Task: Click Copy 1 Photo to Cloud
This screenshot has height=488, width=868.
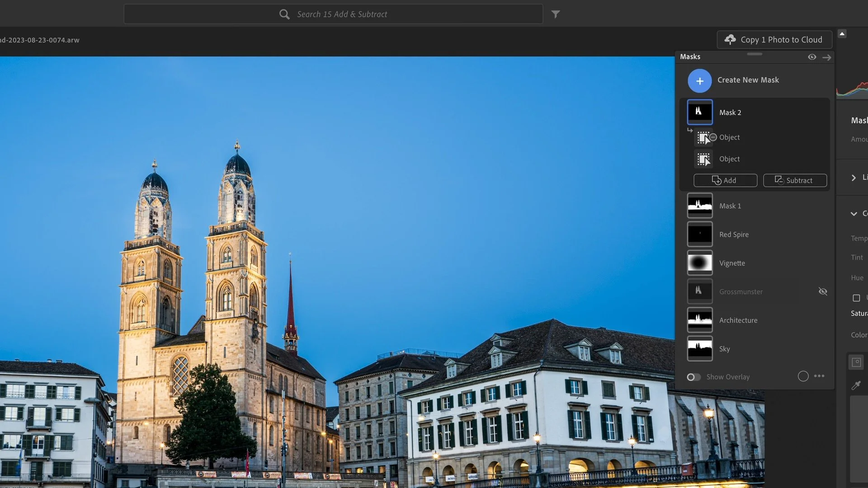Action: (774, 40)
